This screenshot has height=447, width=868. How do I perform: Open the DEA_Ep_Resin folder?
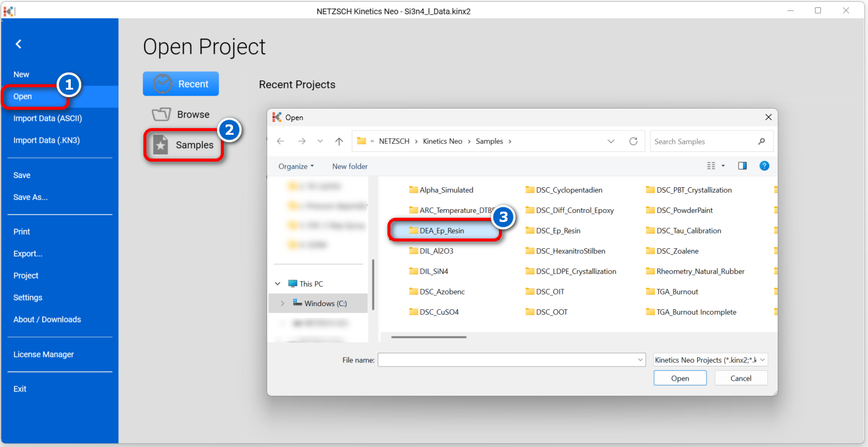[442, 231]
